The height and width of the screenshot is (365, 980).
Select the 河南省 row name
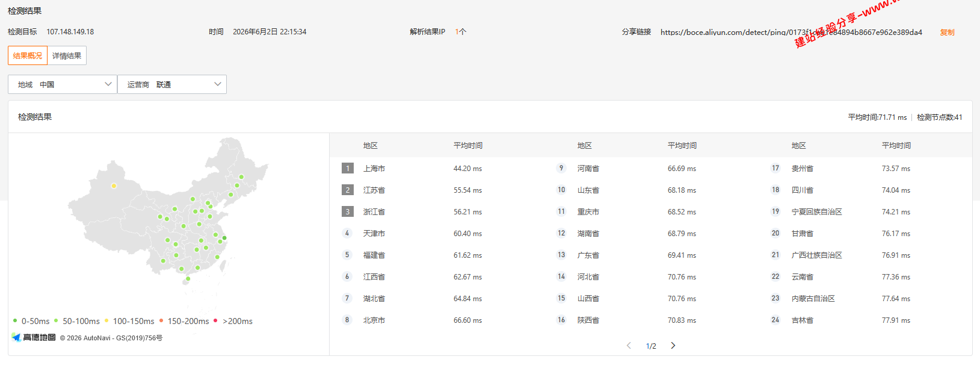coord(588,169)
